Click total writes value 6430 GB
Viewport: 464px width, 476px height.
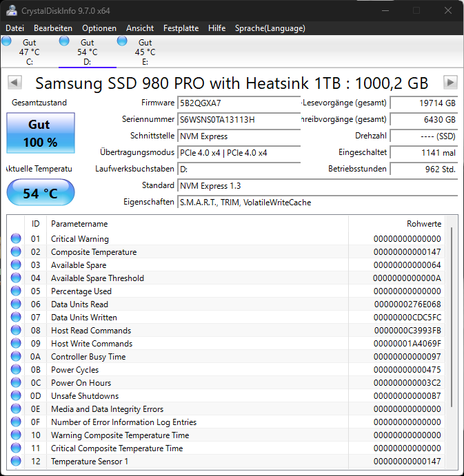pos(423,120)
